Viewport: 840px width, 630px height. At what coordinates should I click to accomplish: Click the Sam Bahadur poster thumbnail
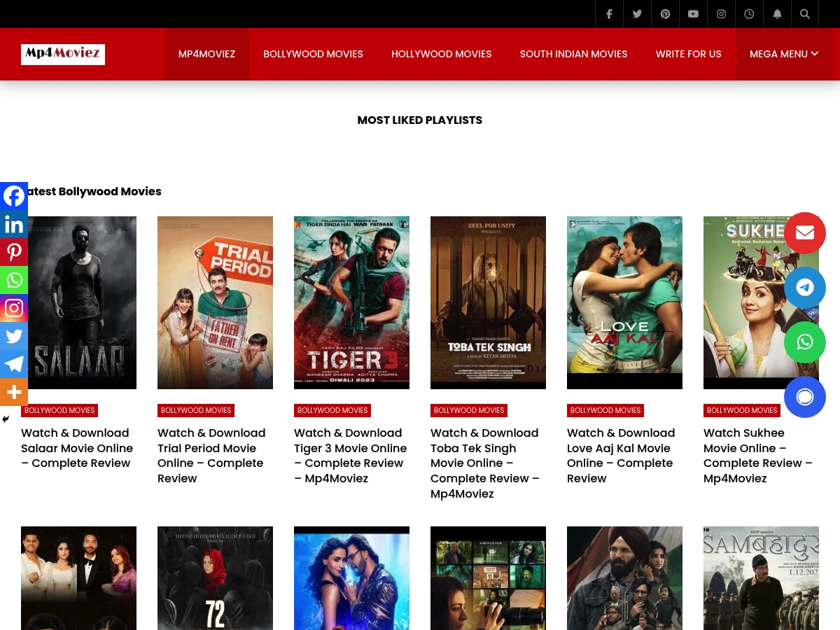[x=761, y=578]
